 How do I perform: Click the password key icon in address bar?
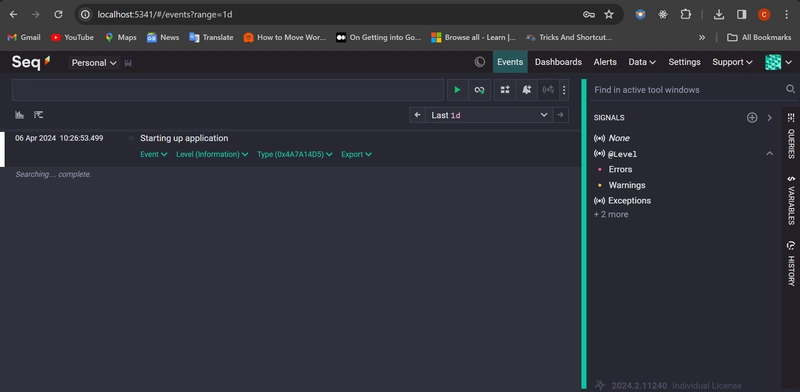[x=589, y=14]
